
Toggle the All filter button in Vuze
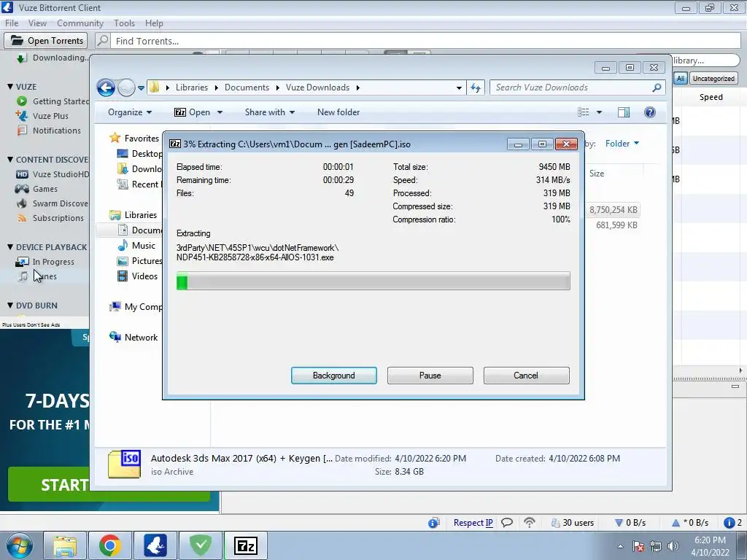[x=681, y=79]
